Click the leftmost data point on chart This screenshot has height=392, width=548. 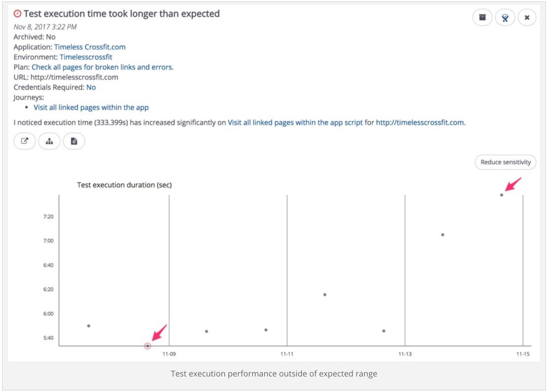coord(89,326)
